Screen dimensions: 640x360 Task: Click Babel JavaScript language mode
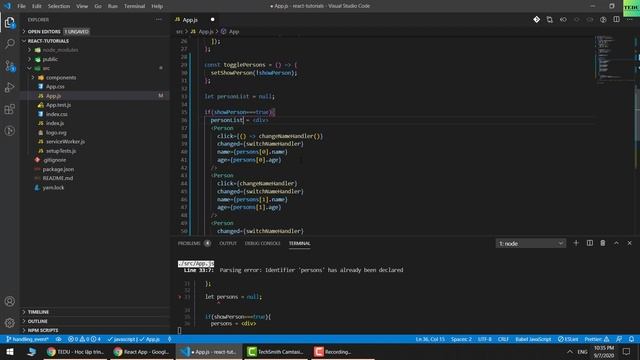click(533, 339)
